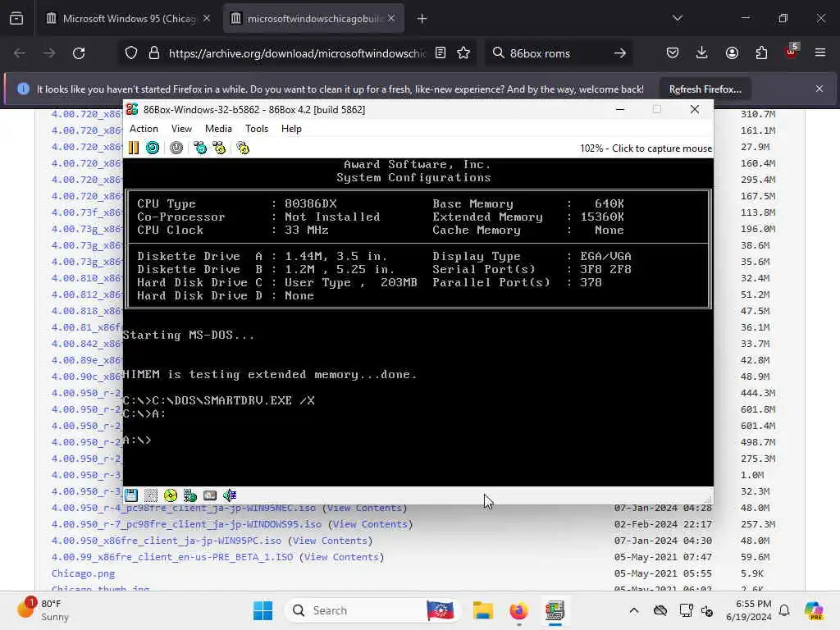The image size is (840, 630).
Task: Dismiss the Firefox refresh notification bar
Action: tap(819, 89)
